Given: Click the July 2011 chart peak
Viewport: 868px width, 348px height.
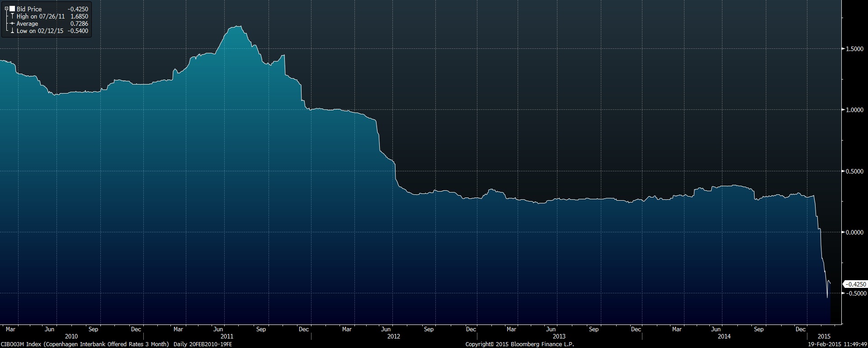Looking at the screenshot, I should pos(236,26).
